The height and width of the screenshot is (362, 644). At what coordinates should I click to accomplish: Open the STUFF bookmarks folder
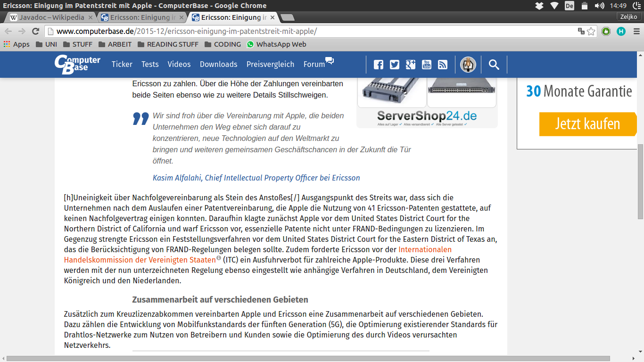(78, 44)
